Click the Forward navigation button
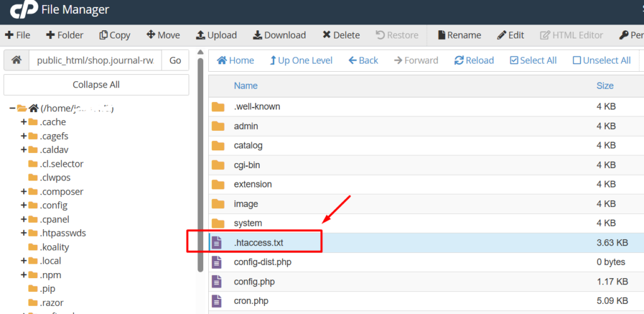The width and height of the screenshot is (644, 314). click(x=416, y=60)
